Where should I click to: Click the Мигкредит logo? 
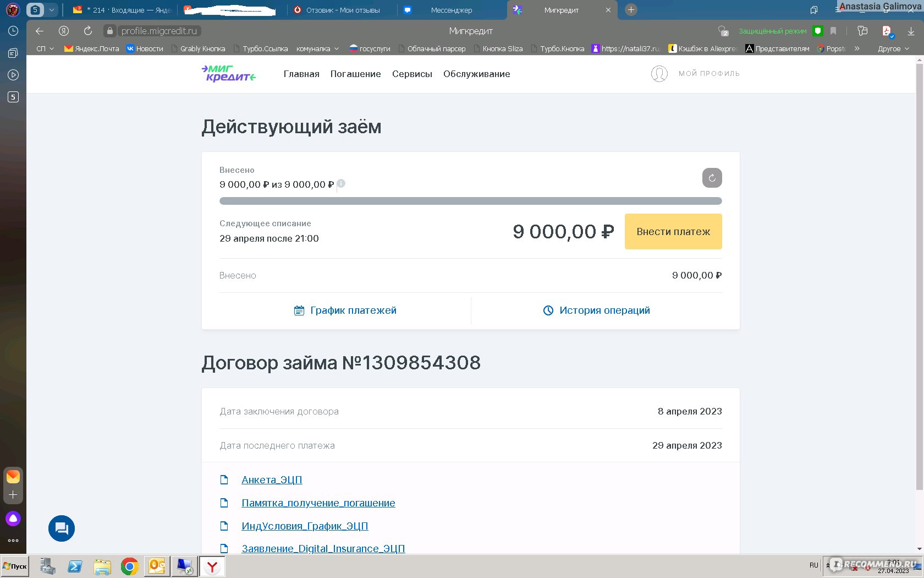click(x=229, y=73)
